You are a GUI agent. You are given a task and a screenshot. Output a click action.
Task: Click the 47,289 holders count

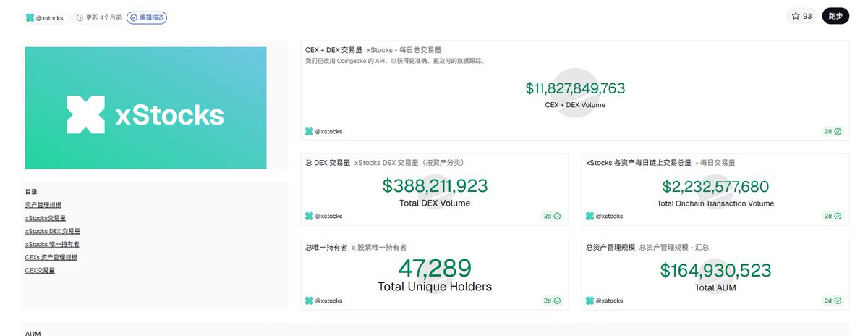click(x=435, y=269)
